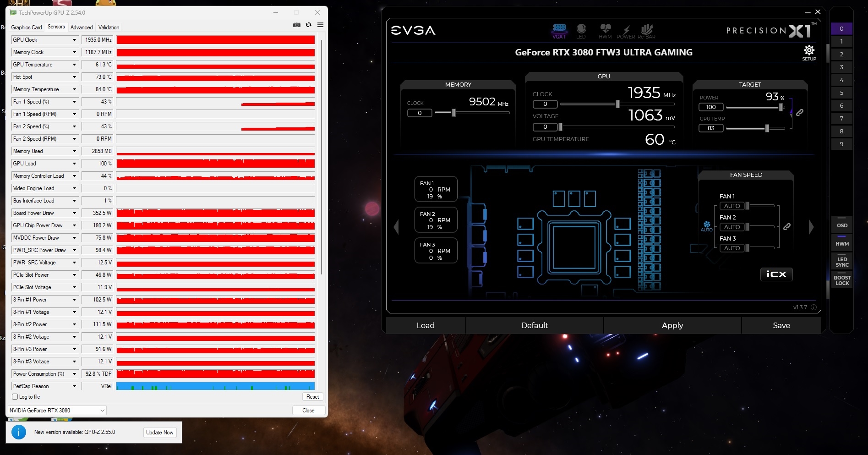Open the NVIDIA GeForce RTX 3080 device selector
Image resolution: width=868 pixels, height=455 pixels.
pos(57,411)
